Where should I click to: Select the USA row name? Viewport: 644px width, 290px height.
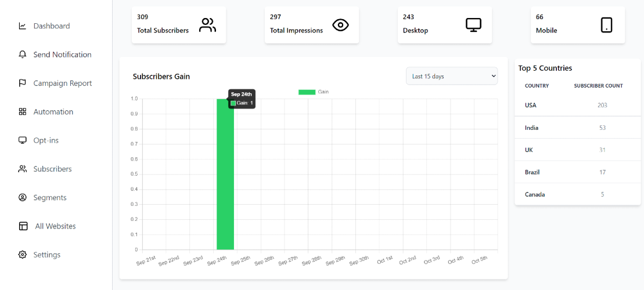[531, 105]
